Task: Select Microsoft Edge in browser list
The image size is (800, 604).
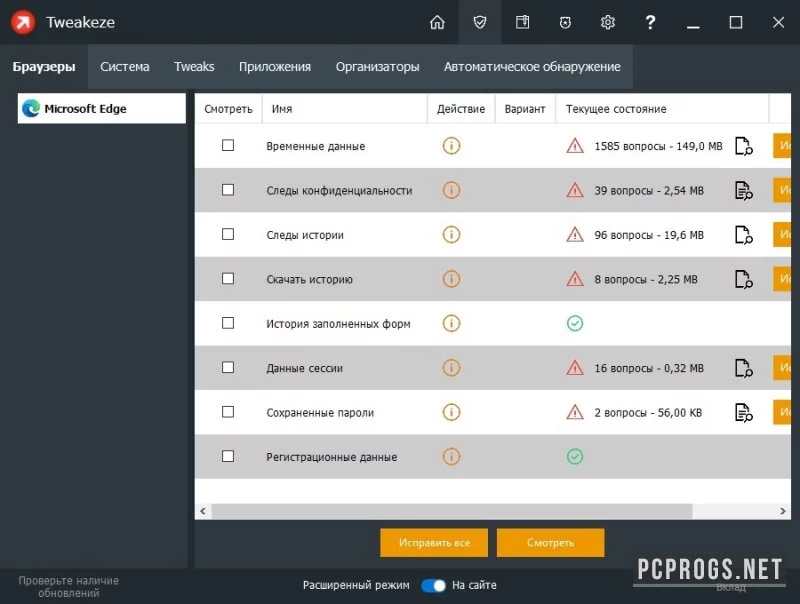Action: (x=102, y=108)
